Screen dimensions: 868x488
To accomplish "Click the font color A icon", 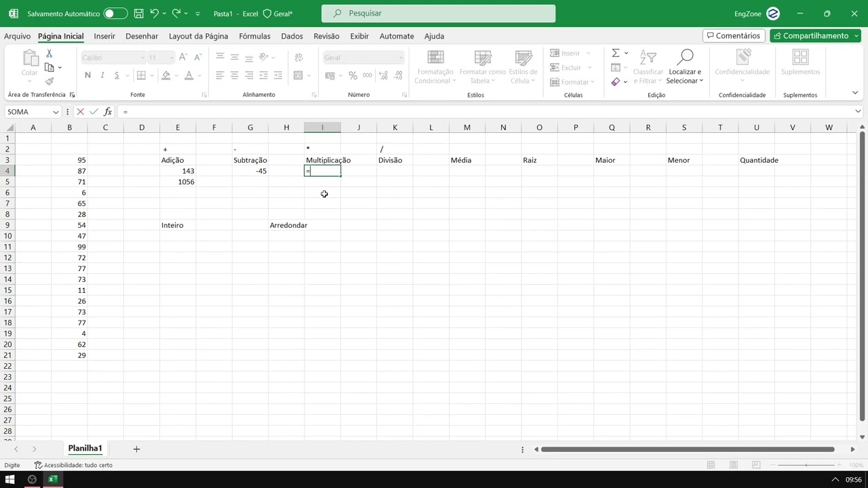I will point(189,75).
